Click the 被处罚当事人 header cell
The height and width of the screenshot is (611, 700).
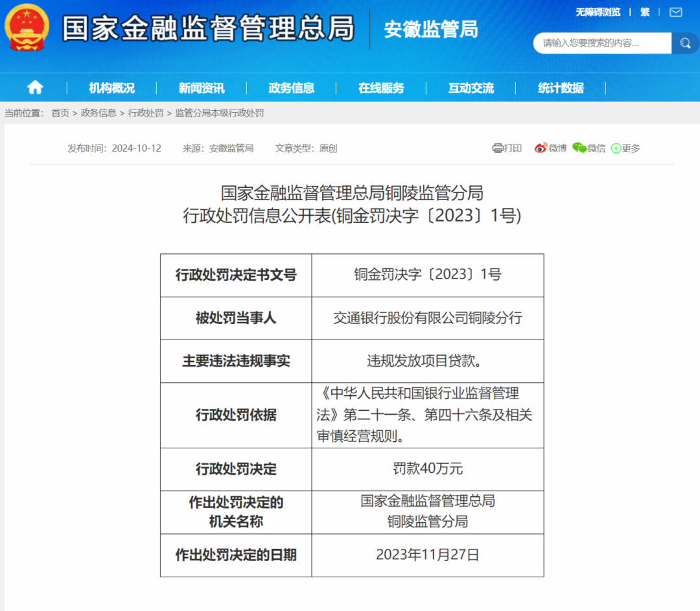pos(236,318)
